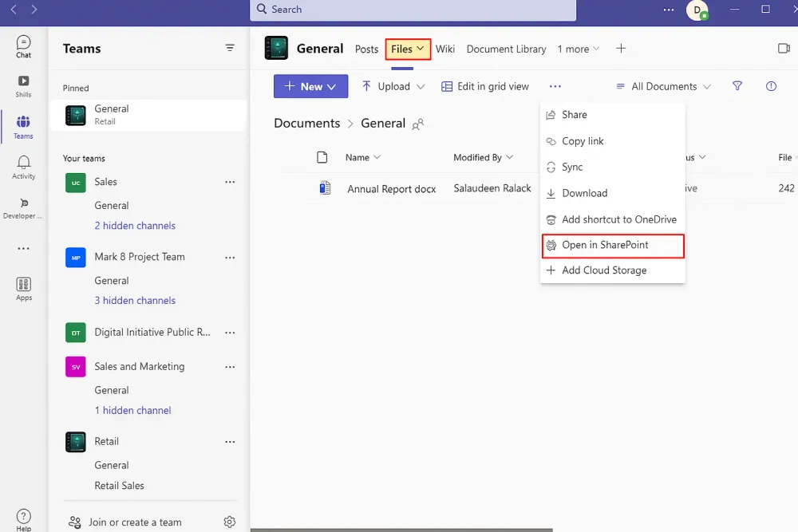Open the Apps section
This screenshot has width=798, height=532.
(23, 289)
